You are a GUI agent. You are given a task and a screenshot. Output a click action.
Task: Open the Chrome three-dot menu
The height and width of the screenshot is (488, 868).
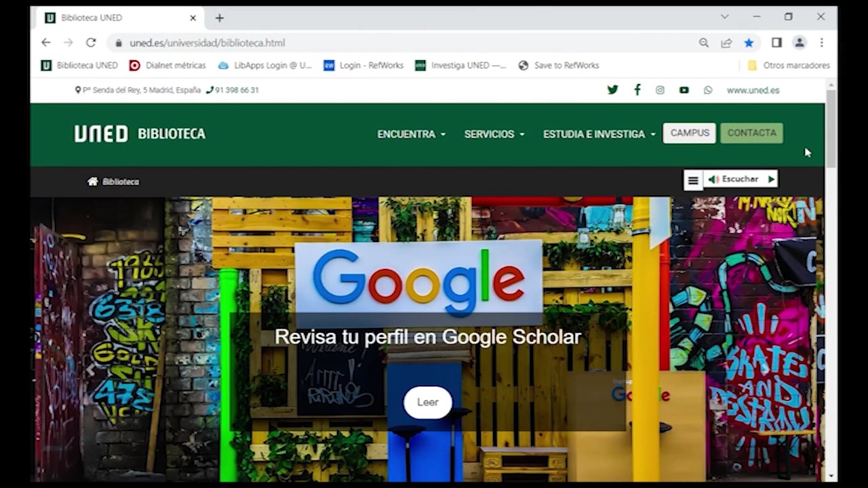point(821,43)
